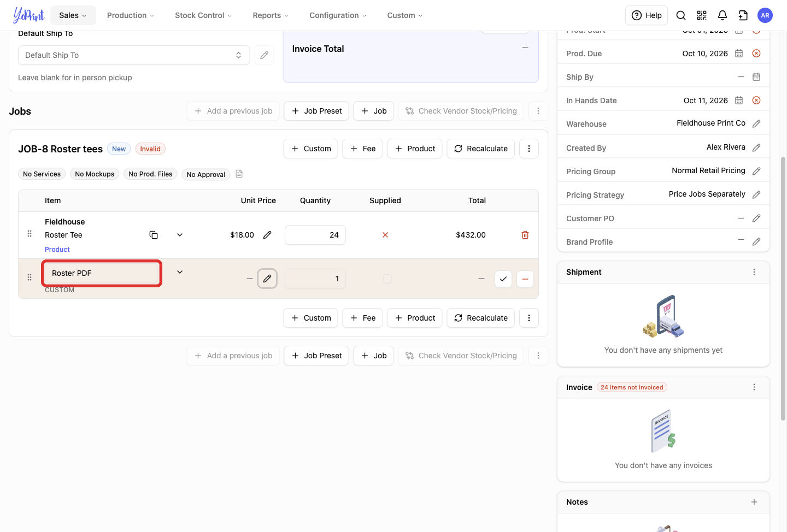Open the Stock Control menu
Viewport: 787px width, 532px height.
coord(203,15)
